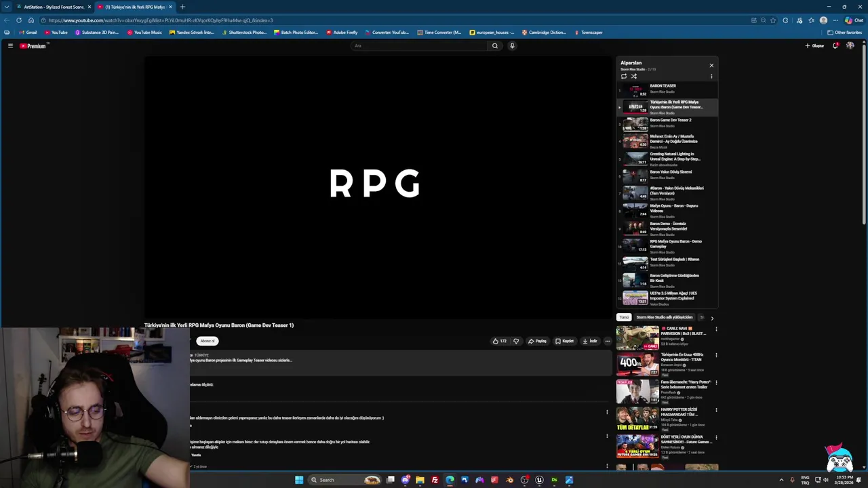The image size is (868, 488).
Task: Click the Kaydet save button
Action: [x=565, y=341]
